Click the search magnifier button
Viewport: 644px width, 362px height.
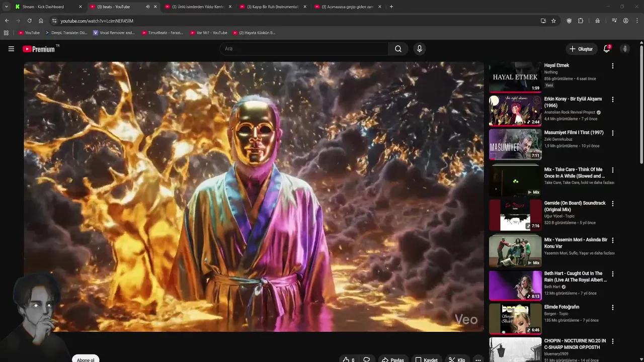[398, 49]
